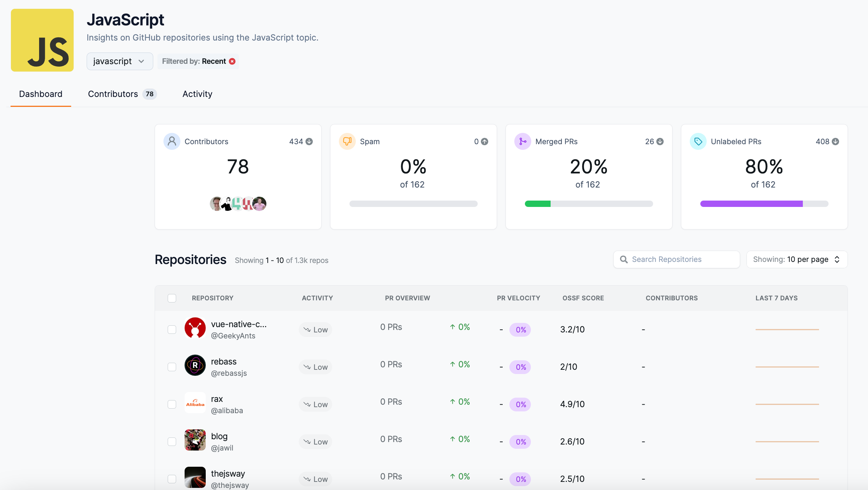Select the rax repository checkbox

(x=172, y=404)
